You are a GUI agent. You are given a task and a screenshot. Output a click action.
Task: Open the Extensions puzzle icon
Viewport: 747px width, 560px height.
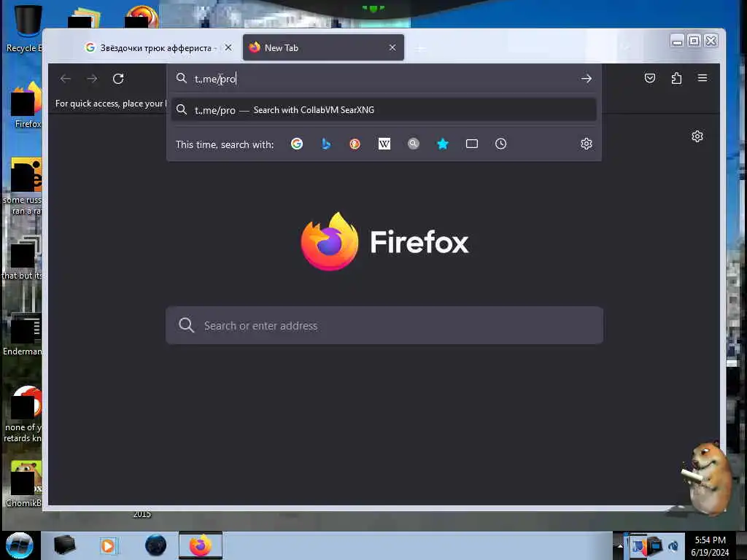(x=676, y=78)
